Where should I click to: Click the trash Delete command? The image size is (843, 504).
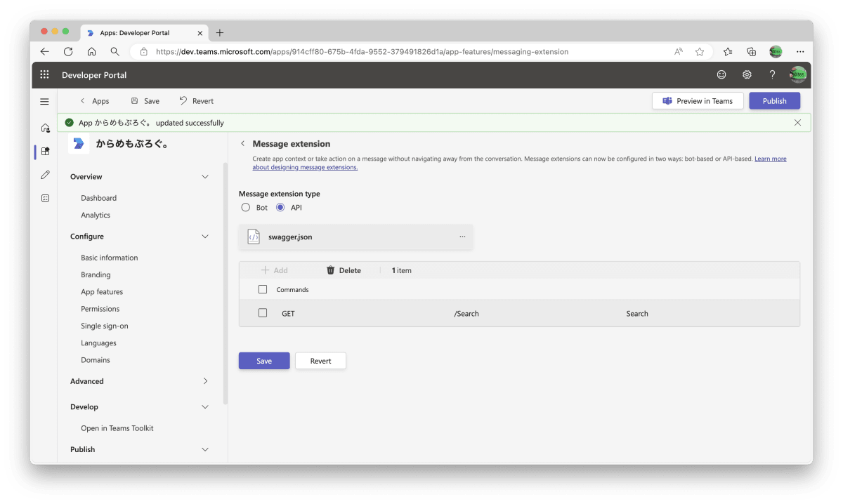click(x=344, y=270)
